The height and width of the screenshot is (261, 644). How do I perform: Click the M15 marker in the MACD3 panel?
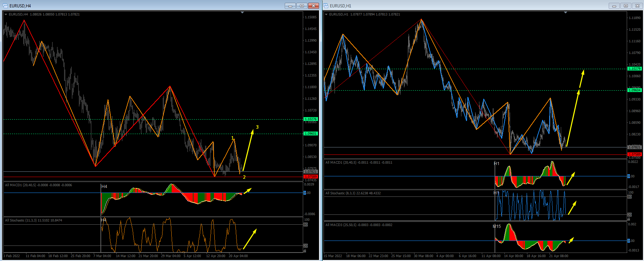(x=497, y=226)
